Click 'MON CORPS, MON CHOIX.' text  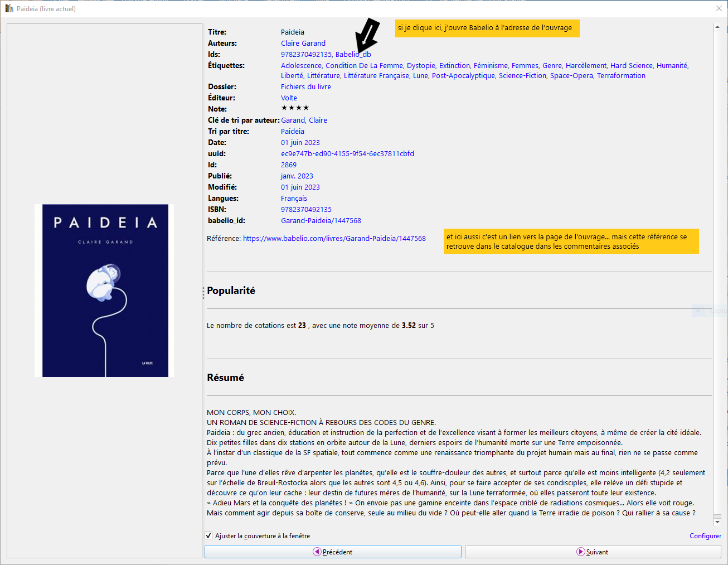[251, 412]
